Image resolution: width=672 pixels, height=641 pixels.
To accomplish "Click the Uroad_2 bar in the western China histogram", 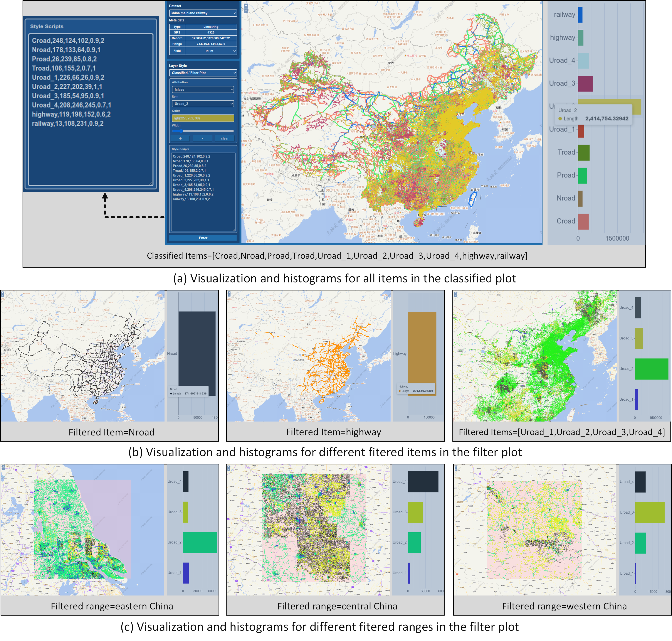I will (640, 543).
